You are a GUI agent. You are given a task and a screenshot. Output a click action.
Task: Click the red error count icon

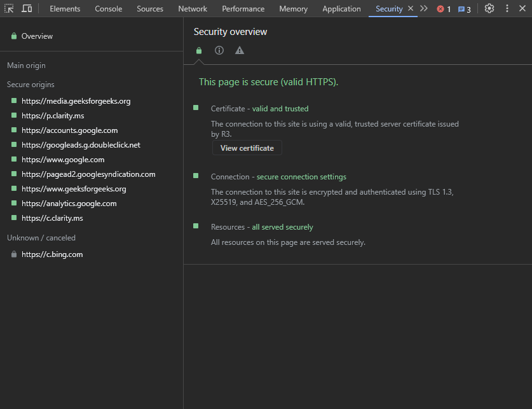click(444, 9)
